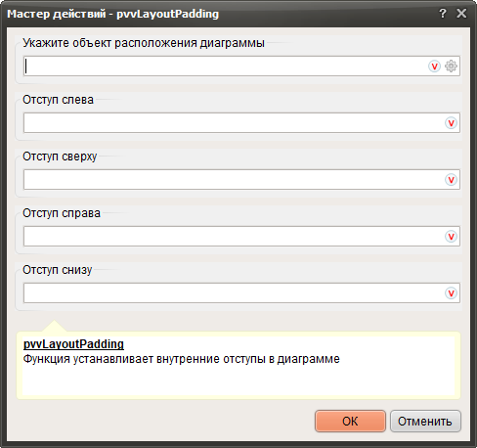477x448 pixels.
Task: Confirm with the OK button
Action: (350, 422)
